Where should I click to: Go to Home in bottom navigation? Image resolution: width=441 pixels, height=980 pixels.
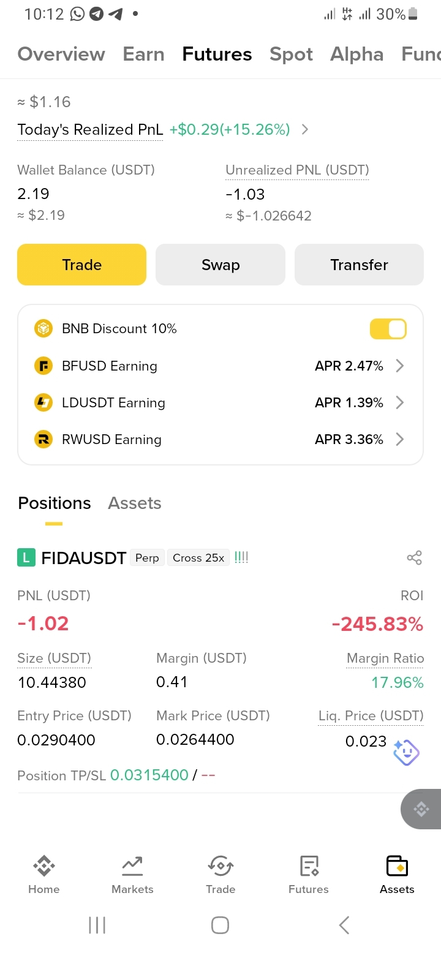[x=44, y=875]
